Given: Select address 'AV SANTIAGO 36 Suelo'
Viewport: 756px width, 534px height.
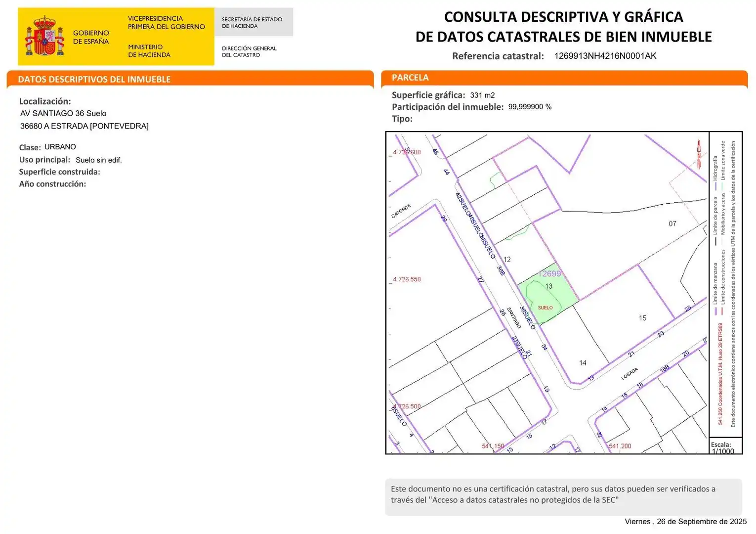Looking at the screenshot, I should pyautogui.click(x=63, y=113).
